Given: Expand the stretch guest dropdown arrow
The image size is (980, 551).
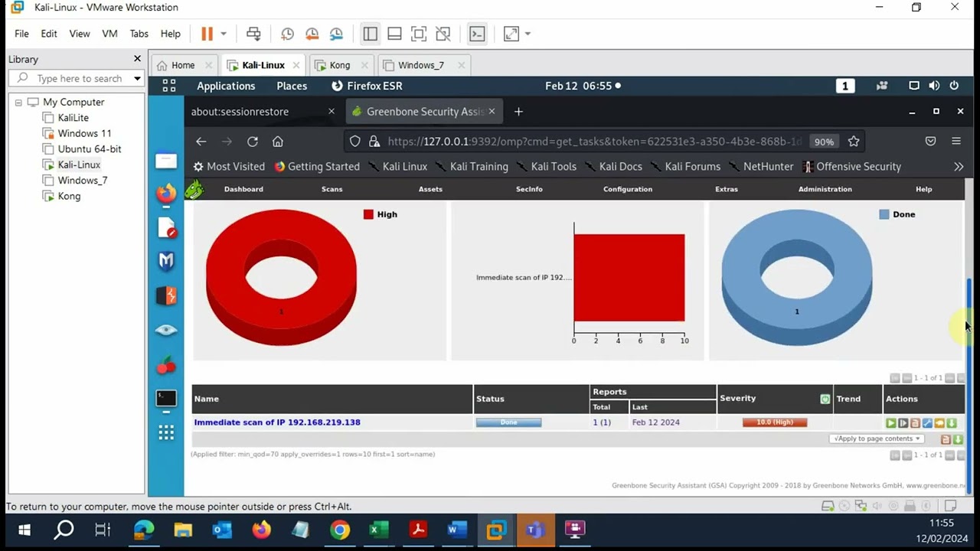Looking at the screenshot, I should tap(528, 34).
